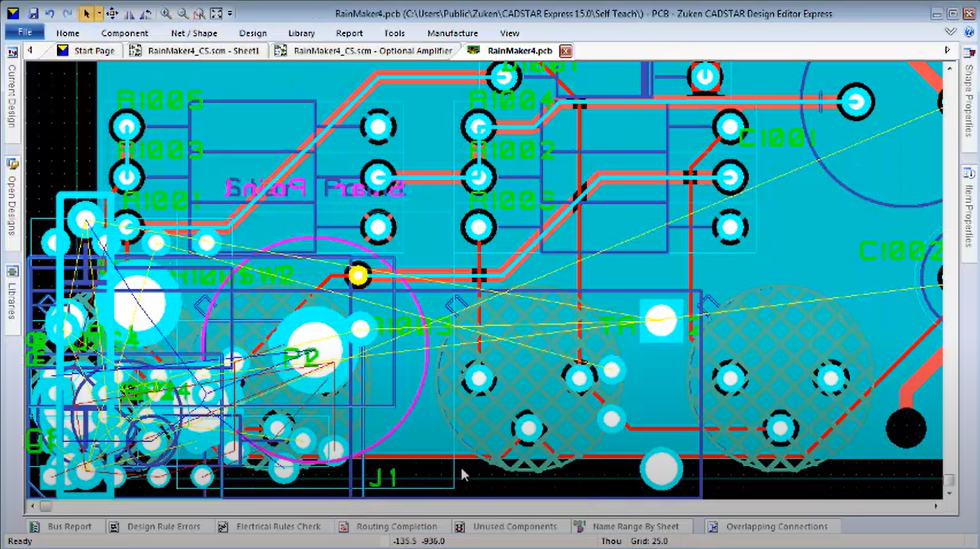Click the canvas vertical scroll down arrow
Viewport: 980px width, 549px height.
pos(949,493)
